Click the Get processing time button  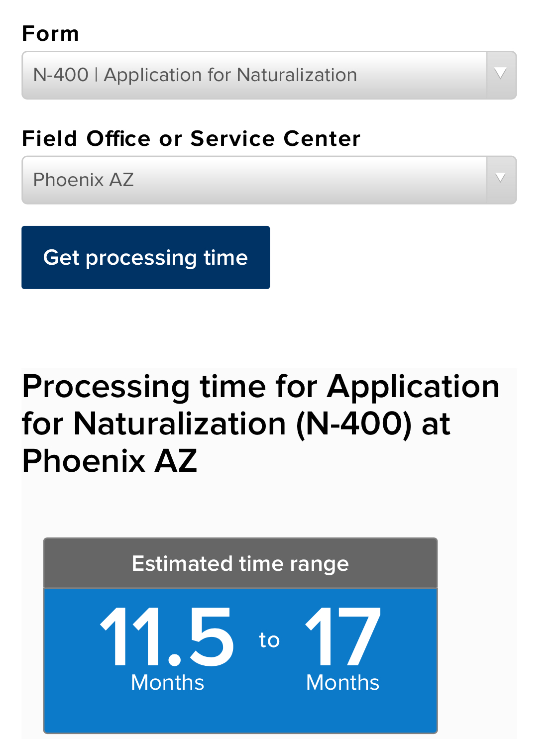pos(145,257)
